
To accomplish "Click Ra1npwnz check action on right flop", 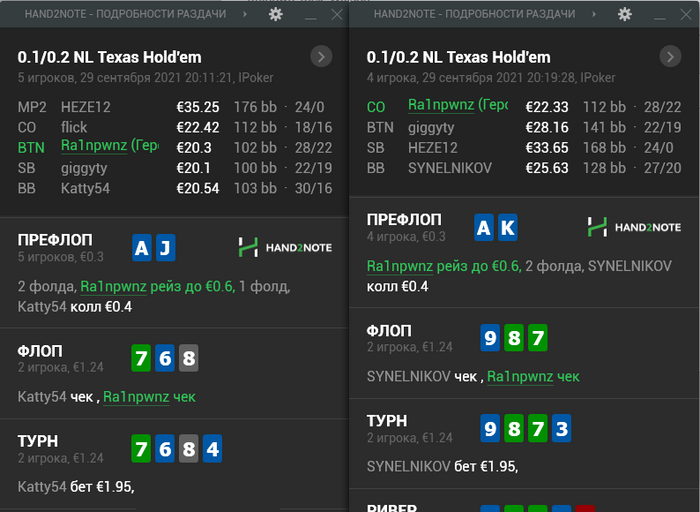I will pos(533,377).
